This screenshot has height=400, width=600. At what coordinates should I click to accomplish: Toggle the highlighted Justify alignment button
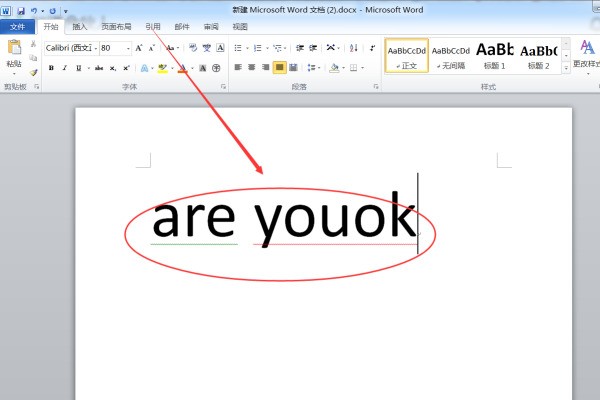[x=280, y=68]
